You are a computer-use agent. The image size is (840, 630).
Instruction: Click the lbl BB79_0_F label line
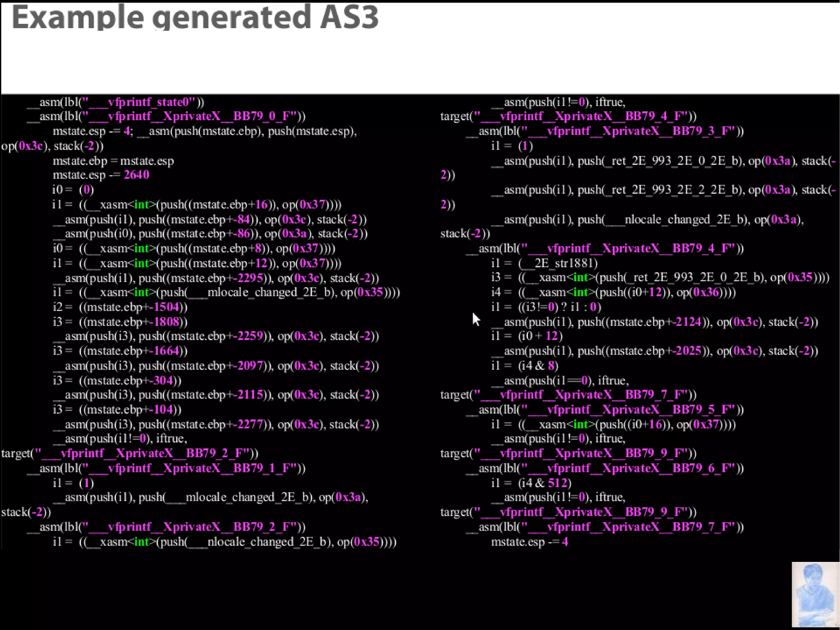tap(166, 116)
